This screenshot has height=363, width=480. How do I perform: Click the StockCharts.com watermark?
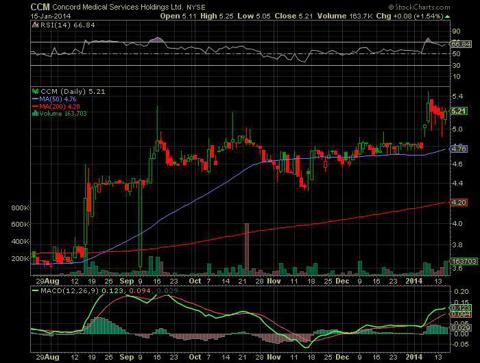click(419, 7)
